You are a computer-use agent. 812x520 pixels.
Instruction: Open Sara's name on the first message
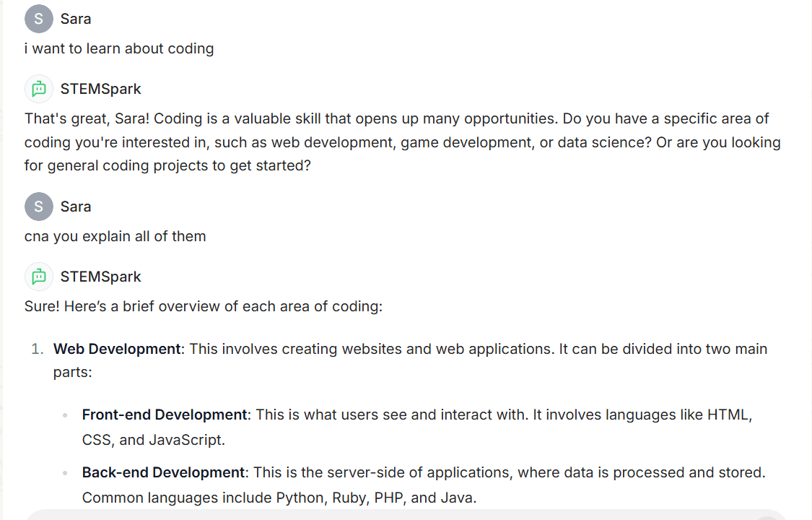coord(76,19)
